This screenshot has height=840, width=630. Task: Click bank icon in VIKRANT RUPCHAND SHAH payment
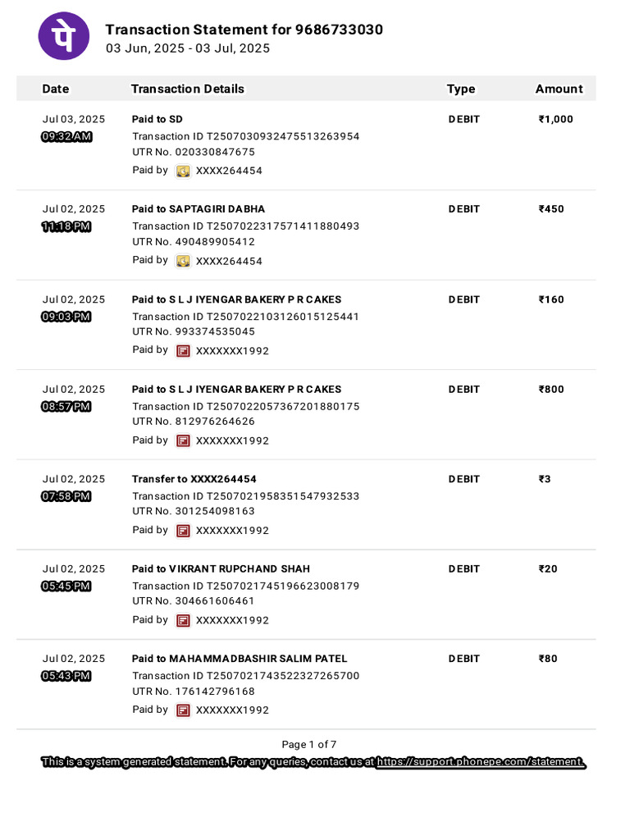184,620
